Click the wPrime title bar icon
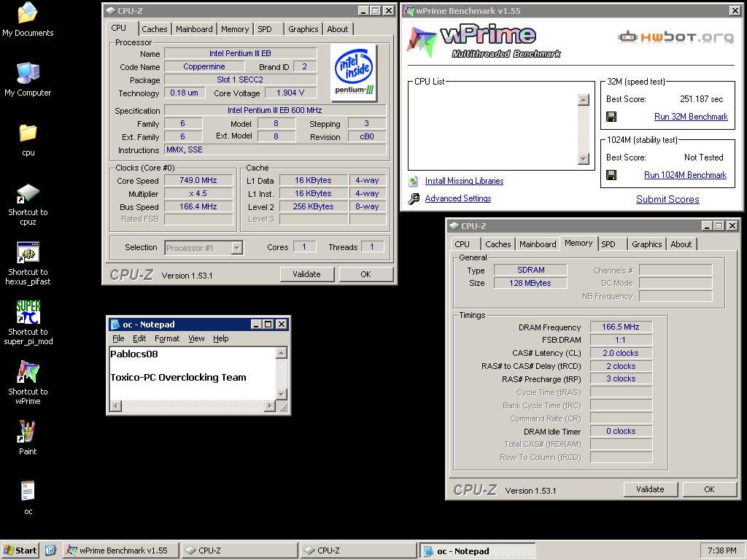This screenshot has height=560, width=747. (x=409, y=10)
